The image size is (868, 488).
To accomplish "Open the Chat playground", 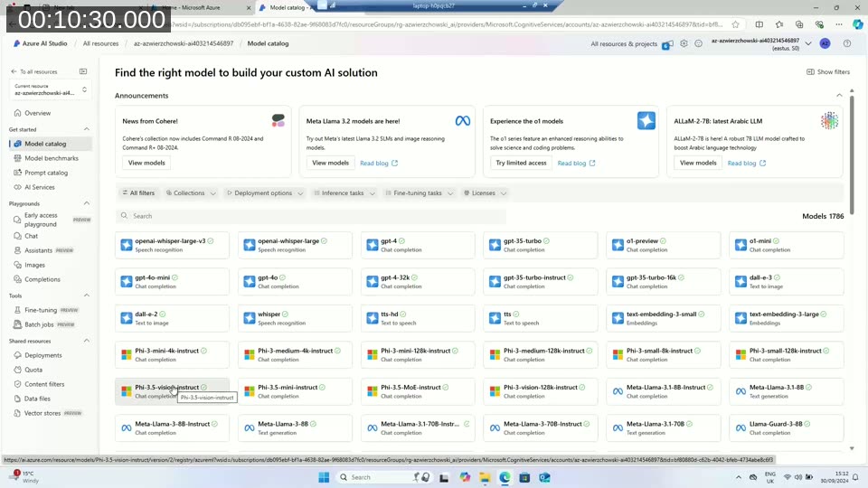I will click(x=31, y=236).
